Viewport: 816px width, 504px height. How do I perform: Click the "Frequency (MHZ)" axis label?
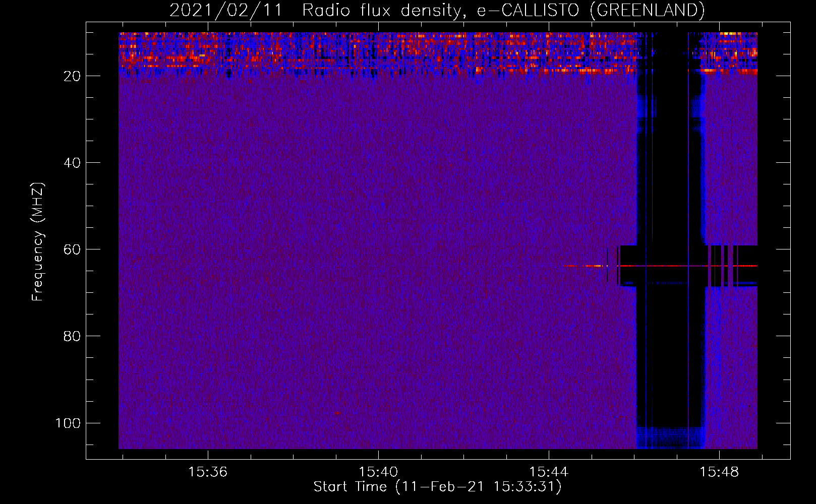coord(38,241)
